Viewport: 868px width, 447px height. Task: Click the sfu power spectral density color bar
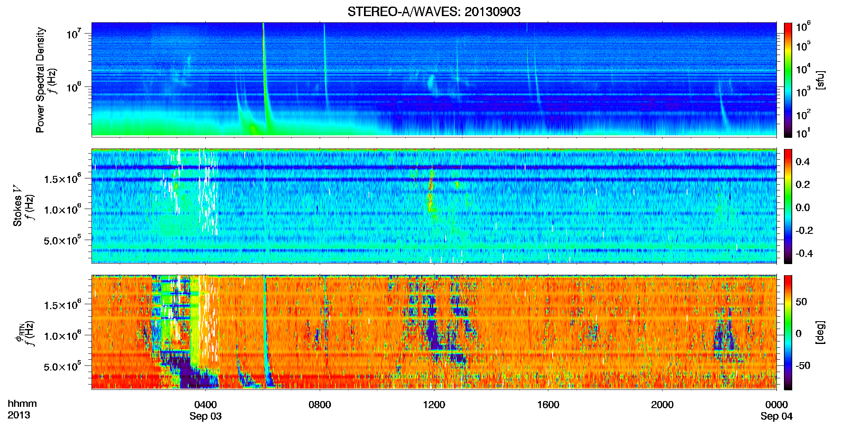788,79
